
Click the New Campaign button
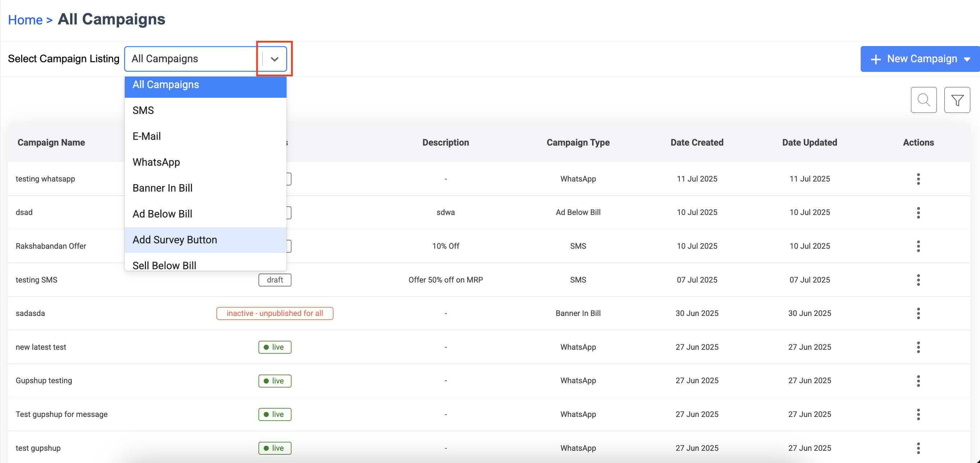913,59
